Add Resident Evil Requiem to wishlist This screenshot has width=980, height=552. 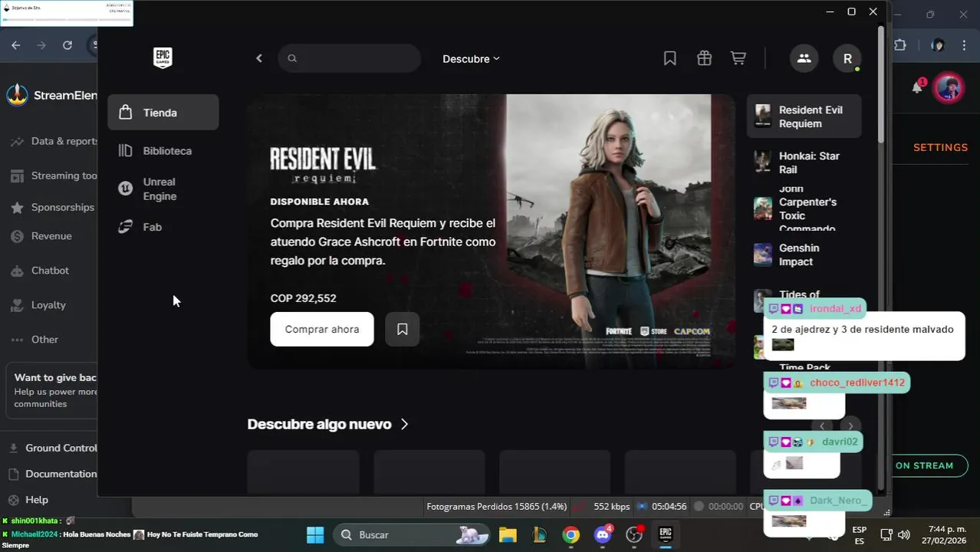402,329
